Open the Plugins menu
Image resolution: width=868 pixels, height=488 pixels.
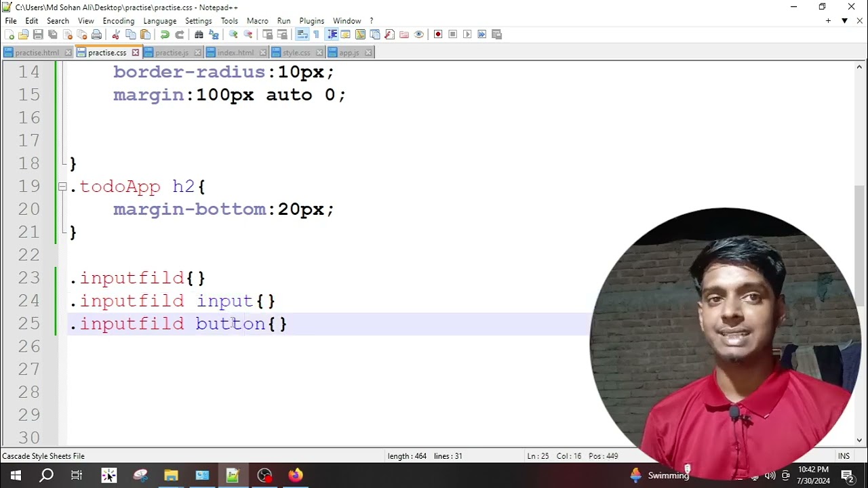(312, 21)
